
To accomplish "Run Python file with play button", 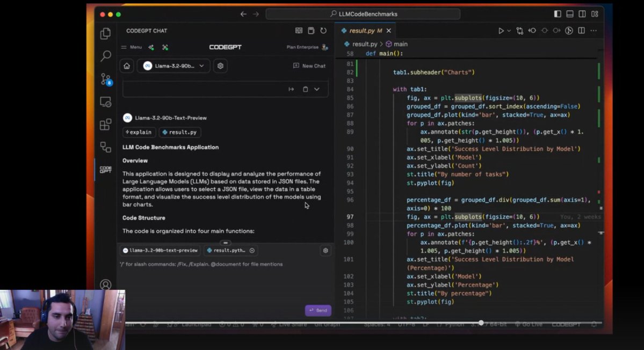I will [x=501, y=31].
